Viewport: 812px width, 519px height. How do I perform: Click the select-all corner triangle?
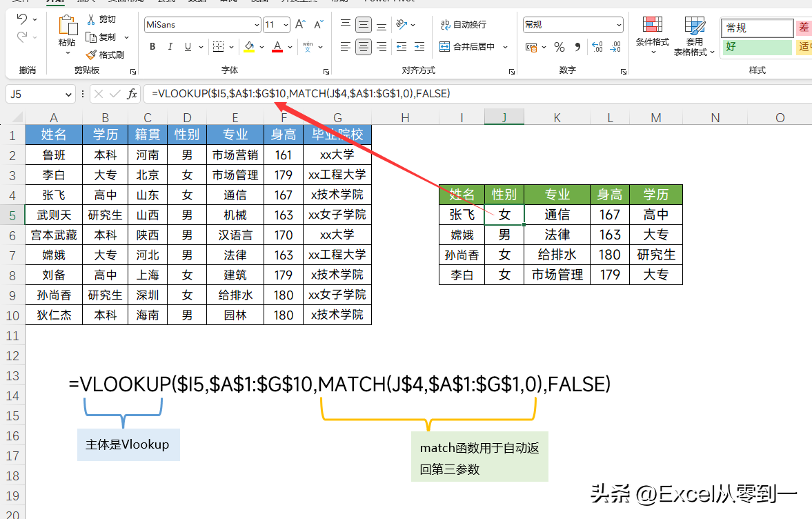(x=17, y=118)
